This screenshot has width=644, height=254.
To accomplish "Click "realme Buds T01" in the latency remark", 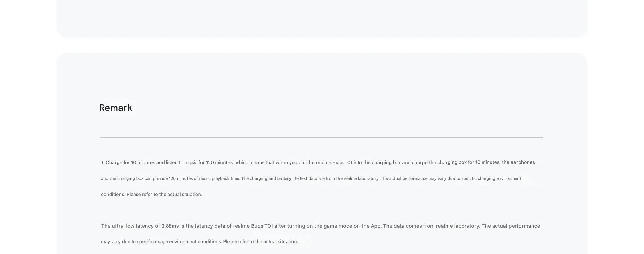I will (x=253, y=226).
